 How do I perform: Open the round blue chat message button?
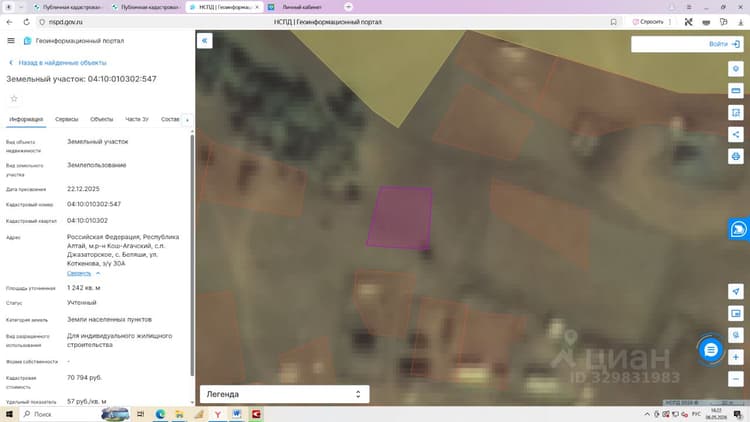[711, 350]
